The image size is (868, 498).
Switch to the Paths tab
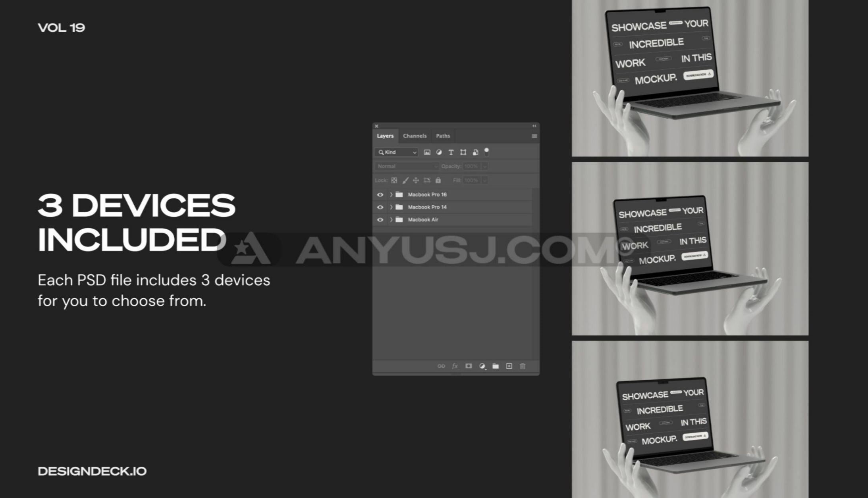pos(443,136)
